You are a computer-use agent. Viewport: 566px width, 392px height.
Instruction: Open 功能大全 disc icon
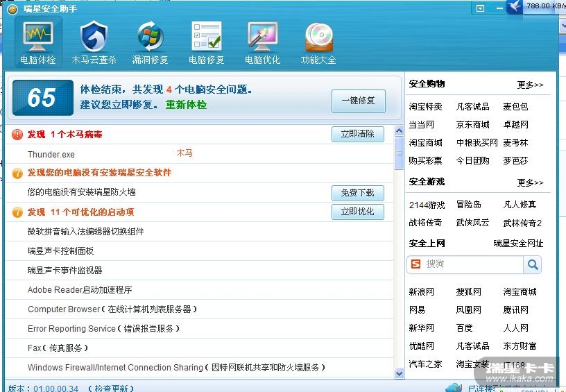[x=318, y=37]
